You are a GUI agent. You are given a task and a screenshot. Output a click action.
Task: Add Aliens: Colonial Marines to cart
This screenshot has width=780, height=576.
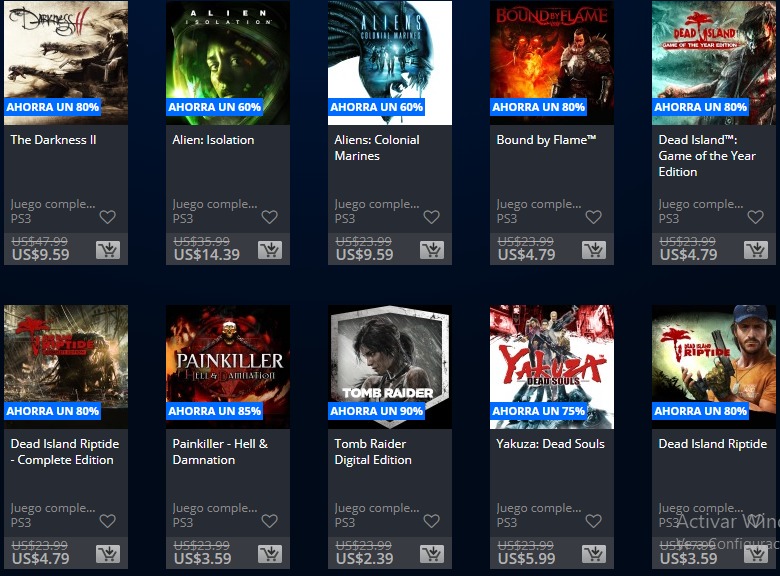click(x=432, y=250)
